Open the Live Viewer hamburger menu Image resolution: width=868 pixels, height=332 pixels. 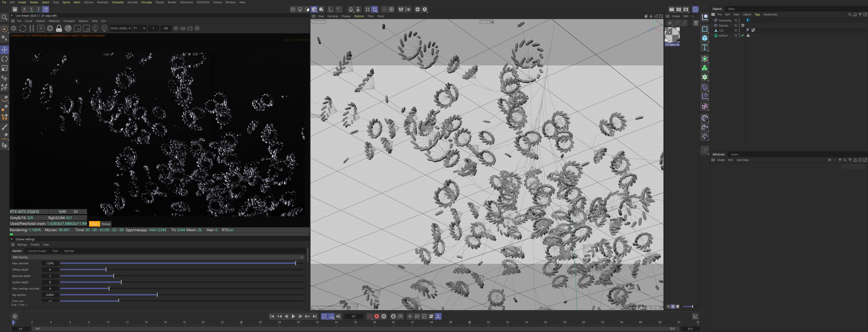[13, 21]
